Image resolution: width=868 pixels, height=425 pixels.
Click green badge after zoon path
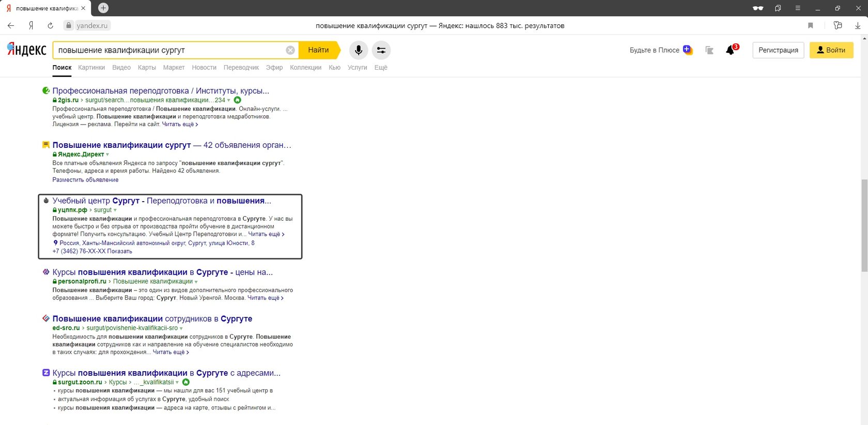(x=186, y=382)
